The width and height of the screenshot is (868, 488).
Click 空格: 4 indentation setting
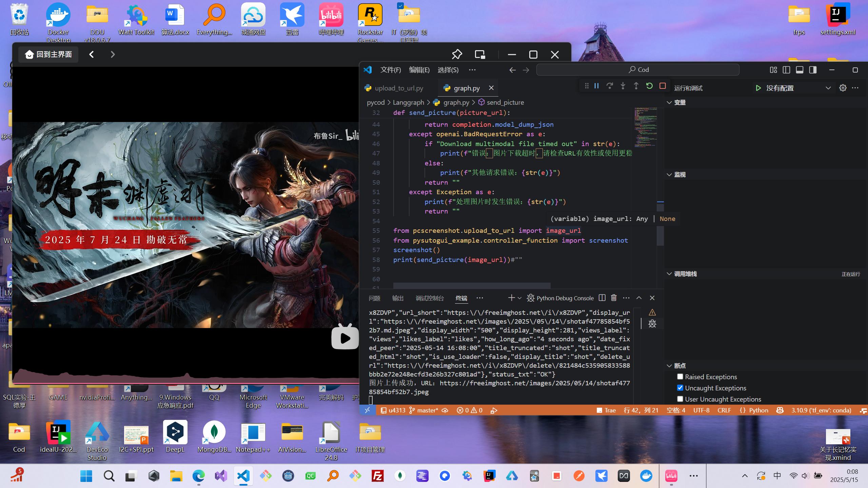(676, 410)
